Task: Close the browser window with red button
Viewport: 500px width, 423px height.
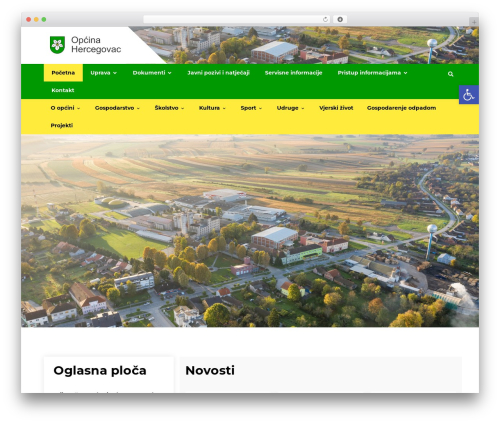Action: coord(29,20)
